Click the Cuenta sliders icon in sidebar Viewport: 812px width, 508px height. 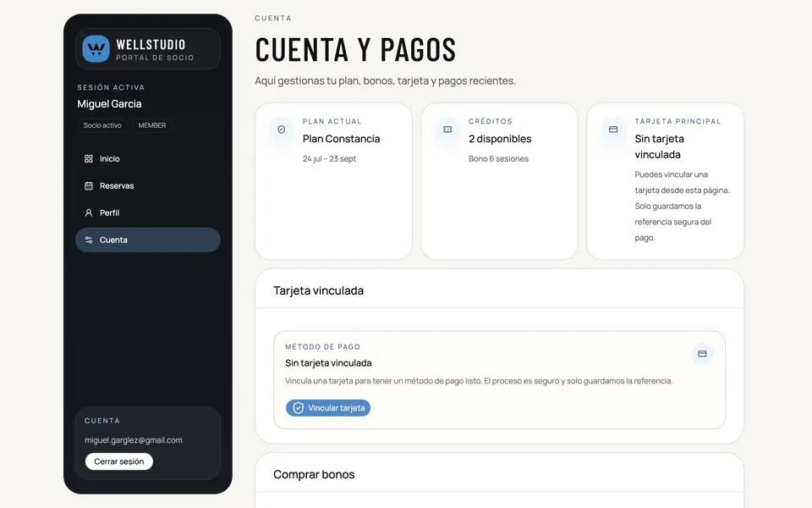click(89, 240)
